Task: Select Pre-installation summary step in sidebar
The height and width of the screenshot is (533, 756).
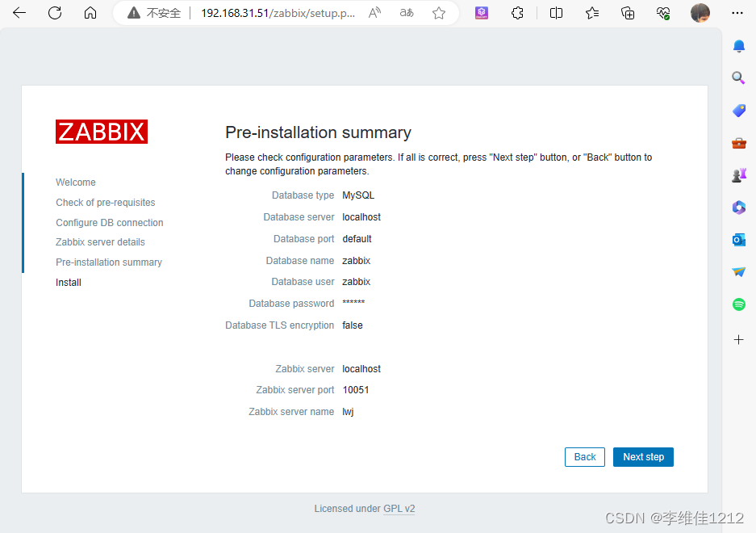Action: coord(109,262)
